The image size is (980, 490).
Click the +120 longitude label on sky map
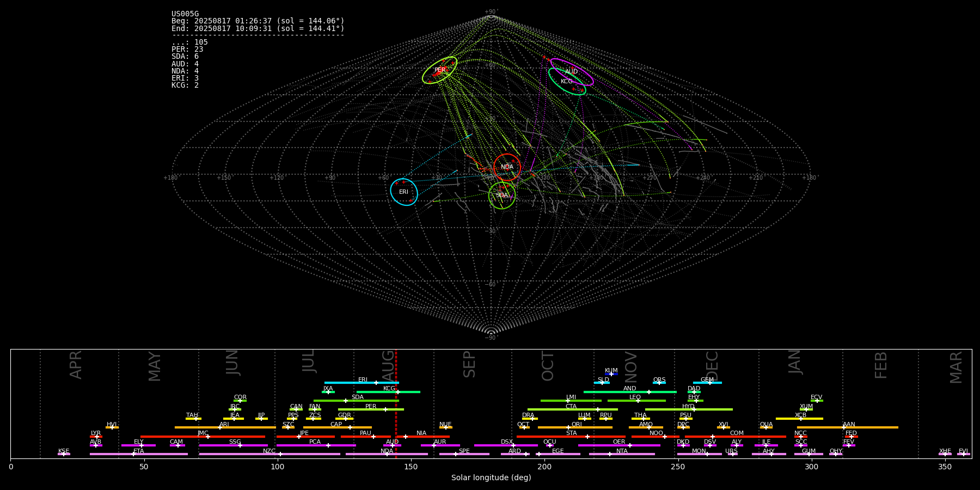tap(277, 178)
